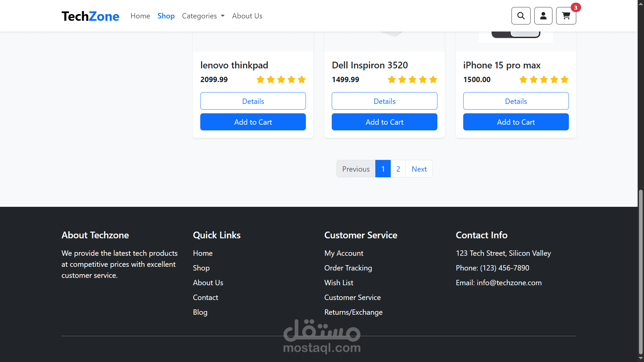Open About Us link in footer

pyautogui.click(x=208, y=283)
